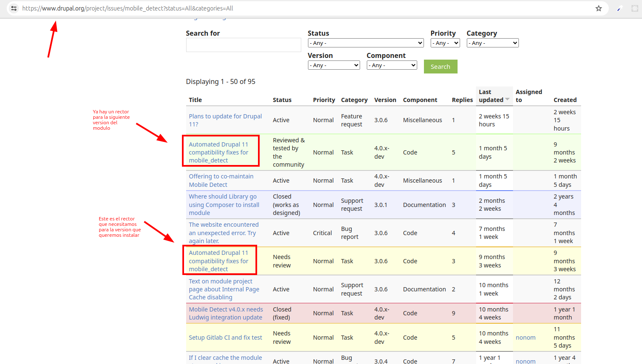Sort by the Category column header
642x364 pixels.
[354, 100]
